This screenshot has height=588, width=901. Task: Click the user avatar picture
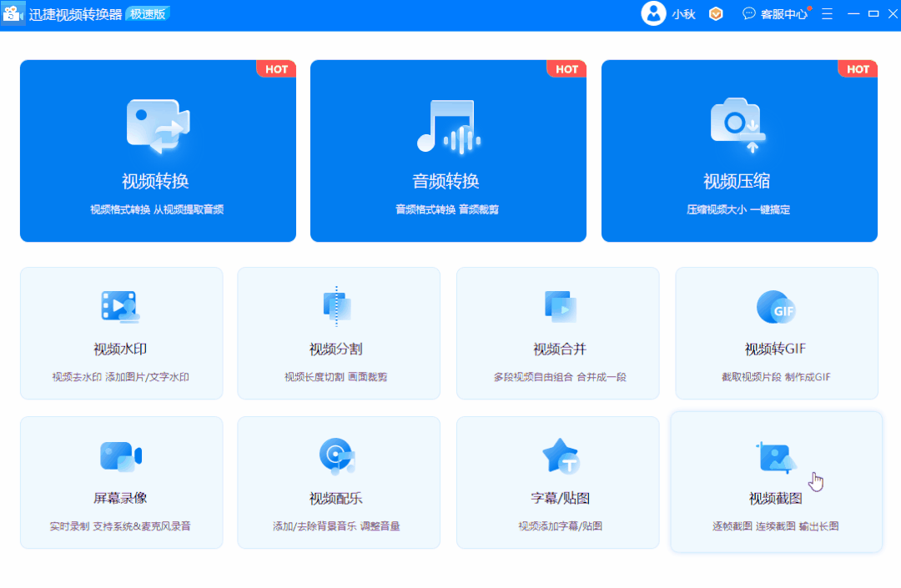coord(654,13)
